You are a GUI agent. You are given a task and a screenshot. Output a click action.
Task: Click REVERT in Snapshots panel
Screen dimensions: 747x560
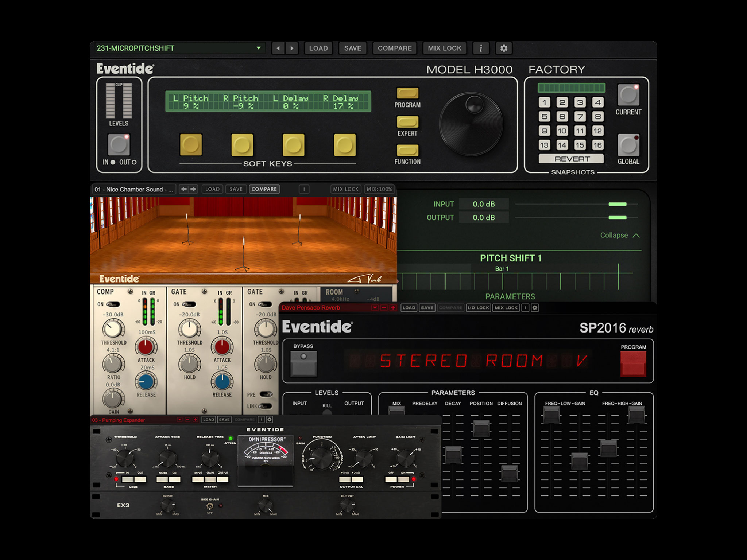tap(572, 159)
